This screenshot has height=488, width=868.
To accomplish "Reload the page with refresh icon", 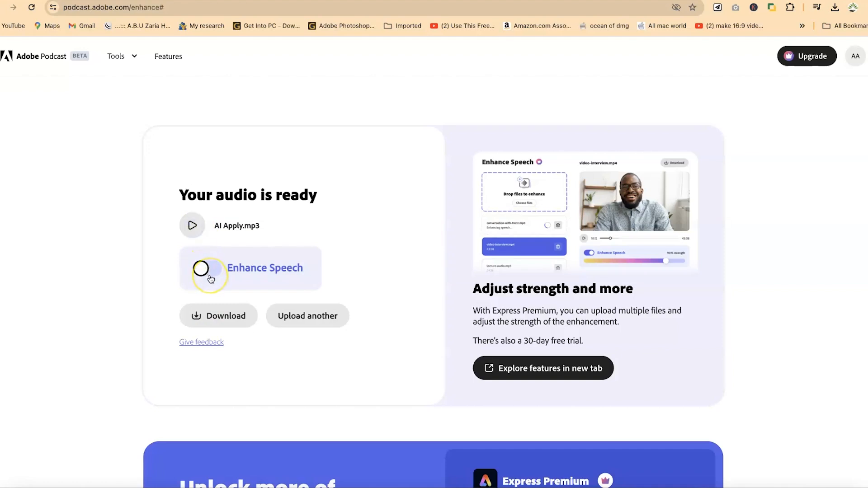I will click(32, 7).
